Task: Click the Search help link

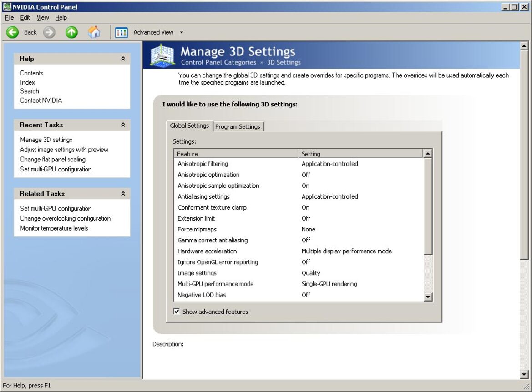Action: click(x=30, y=91)
